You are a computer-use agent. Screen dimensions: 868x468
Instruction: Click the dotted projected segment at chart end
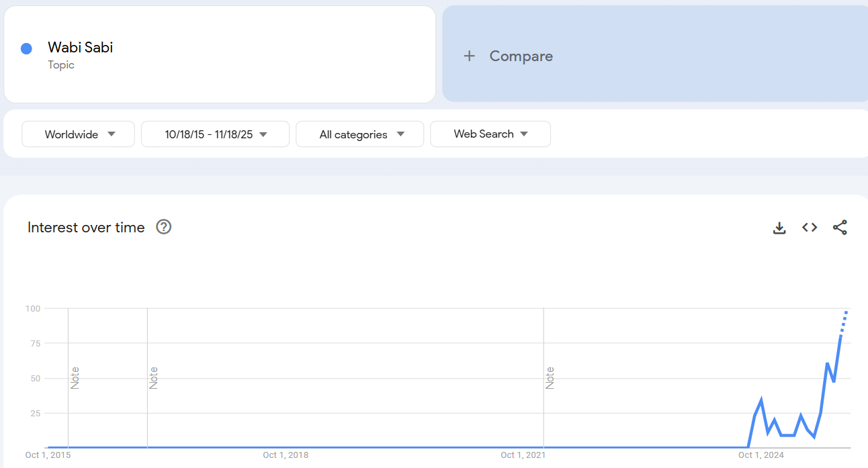click(x=844, y=323)
